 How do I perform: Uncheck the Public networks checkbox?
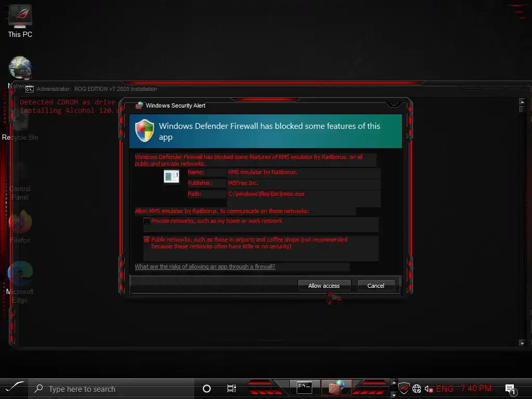pyautogui.click(x=147, y=240)
